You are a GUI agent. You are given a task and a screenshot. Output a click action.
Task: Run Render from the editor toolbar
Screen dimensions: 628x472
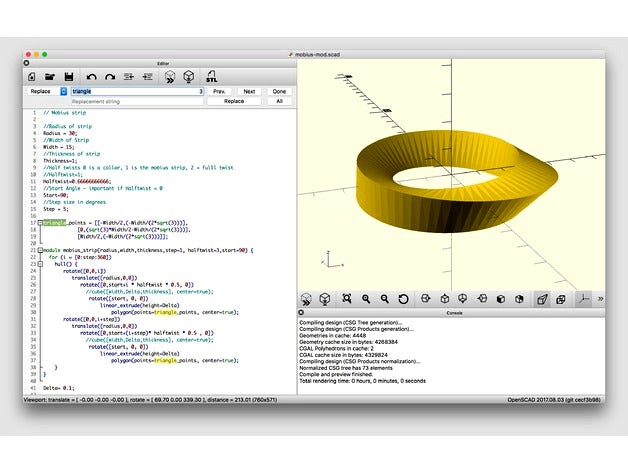coord(189,77)
